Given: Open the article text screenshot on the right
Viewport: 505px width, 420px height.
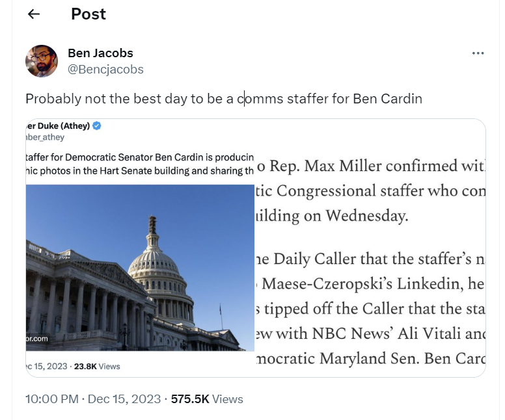Looking at the screenshot, I should pyautogui.click(x=370, y=260).
